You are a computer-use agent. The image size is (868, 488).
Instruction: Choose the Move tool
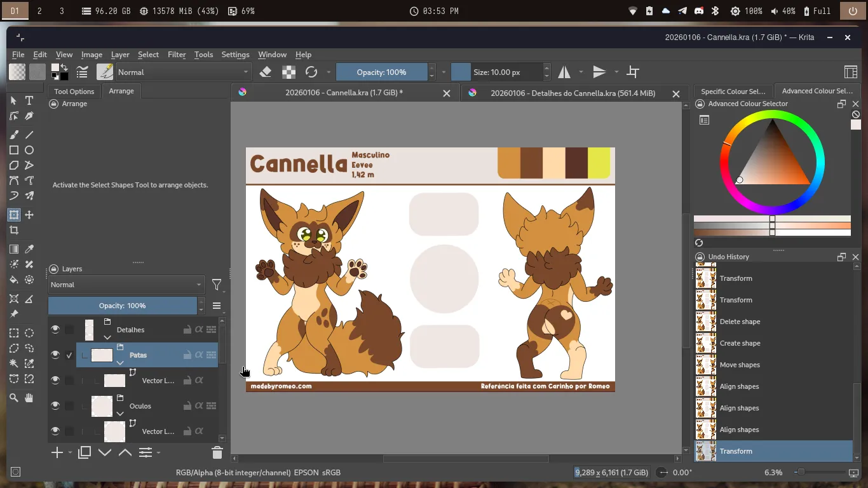pyautogui.click(x=29, y=215)
